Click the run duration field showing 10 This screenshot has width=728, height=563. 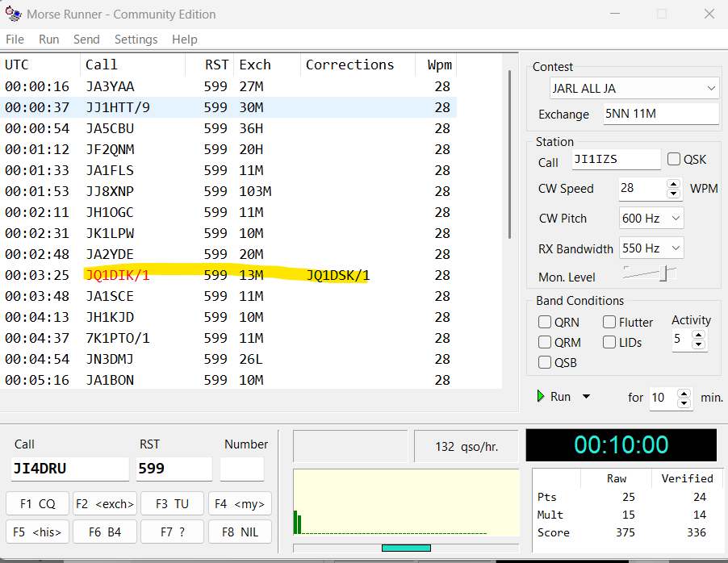[x=663, y=398]
